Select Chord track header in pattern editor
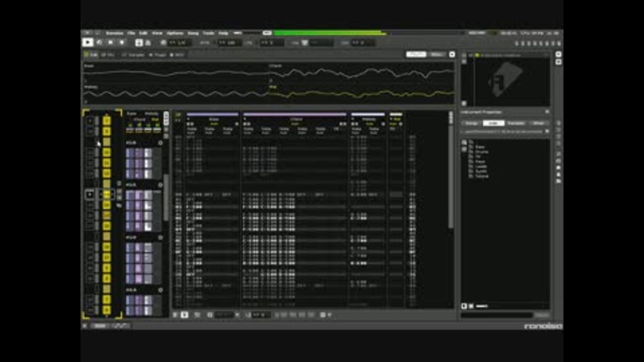 295,119
